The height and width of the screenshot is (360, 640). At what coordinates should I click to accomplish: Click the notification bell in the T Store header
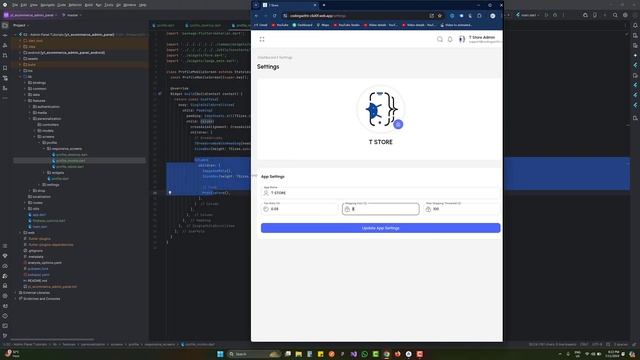click(450, 39)
